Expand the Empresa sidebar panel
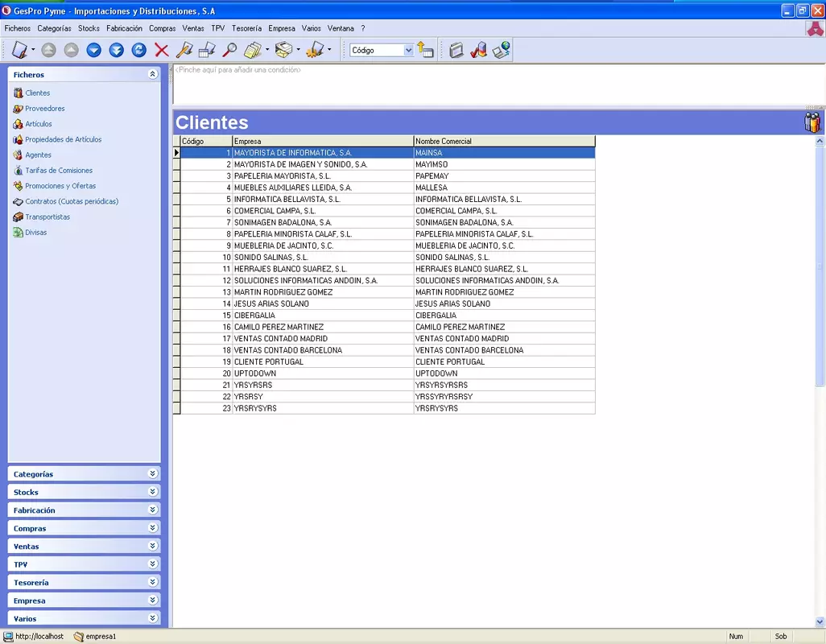This screenshot has height=644, width=826. (x=153, y=600)
